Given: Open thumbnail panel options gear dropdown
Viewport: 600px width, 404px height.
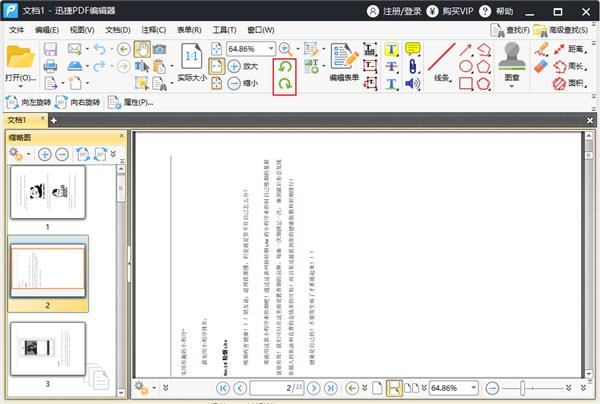Looking at the screenshot, I should [x=27, y=155].
